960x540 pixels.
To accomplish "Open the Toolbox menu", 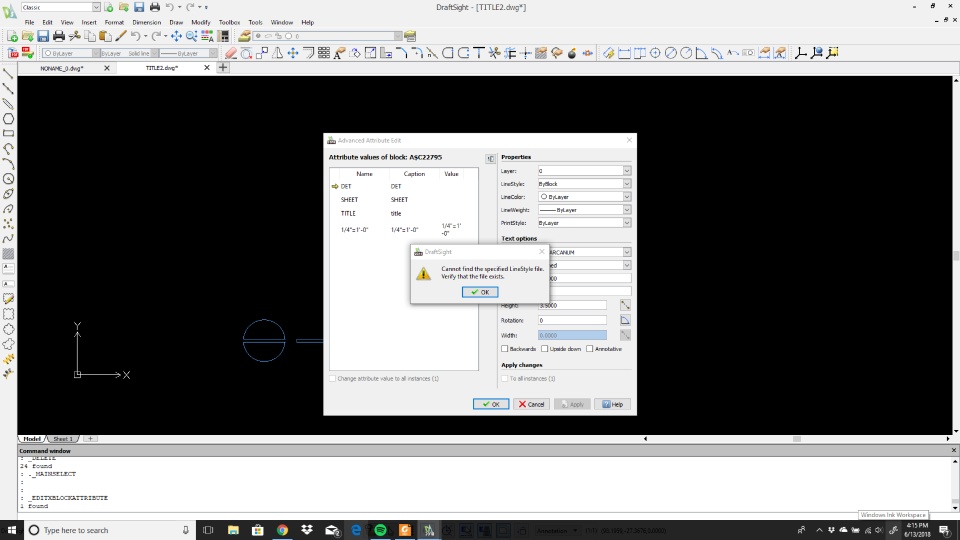I will click(x=229, y=22).
